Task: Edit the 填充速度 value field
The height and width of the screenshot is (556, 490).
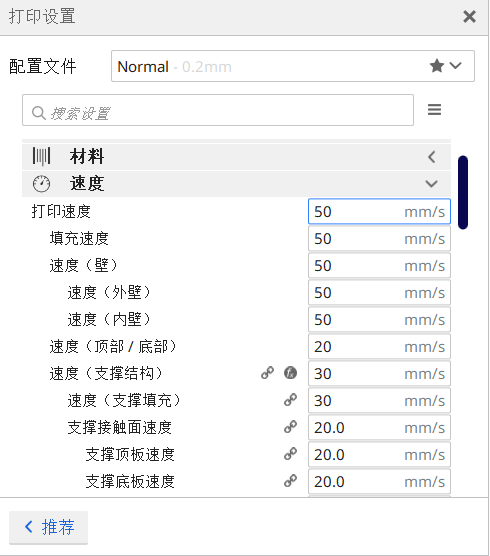Action: [x=379, y=238]
